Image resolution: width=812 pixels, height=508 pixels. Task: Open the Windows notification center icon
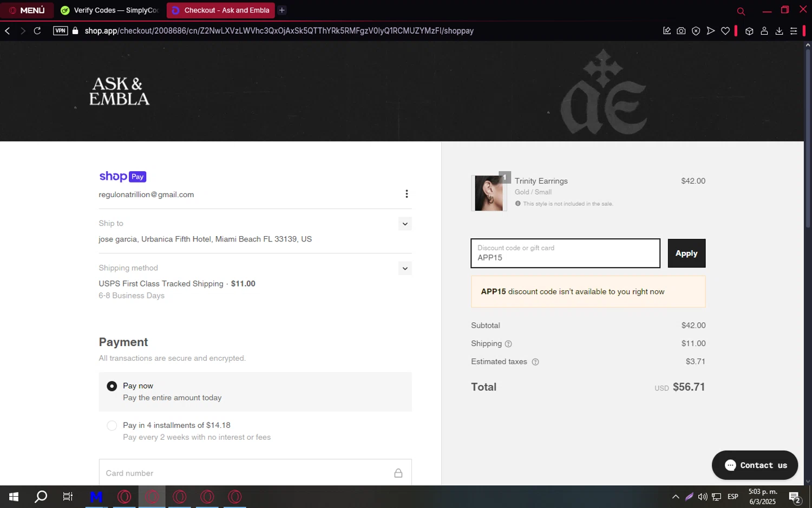(x=795, y=497)
